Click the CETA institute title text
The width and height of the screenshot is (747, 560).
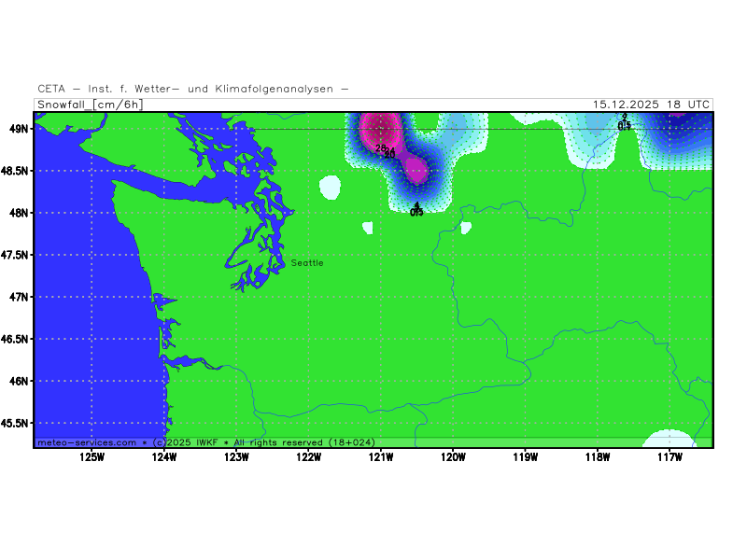click(x=193, y=89)
